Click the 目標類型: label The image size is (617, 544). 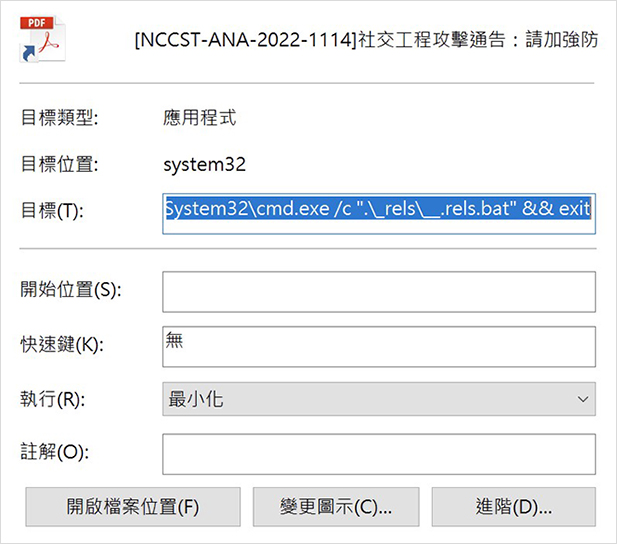(59, 117)
